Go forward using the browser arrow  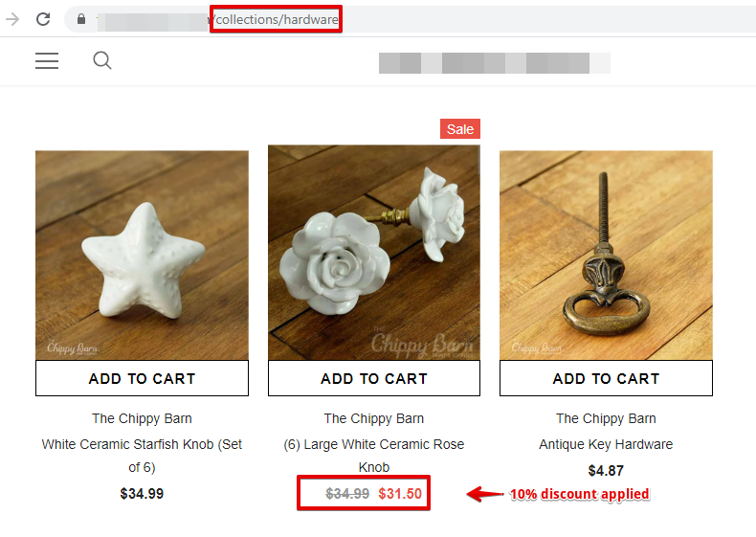click(x=12, y=19)
